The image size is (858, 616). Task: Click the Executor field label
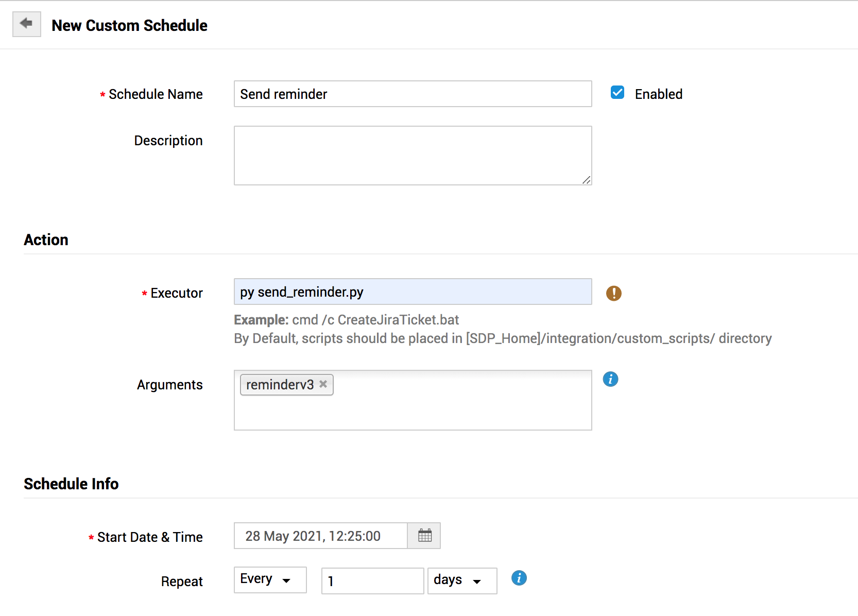176,293
